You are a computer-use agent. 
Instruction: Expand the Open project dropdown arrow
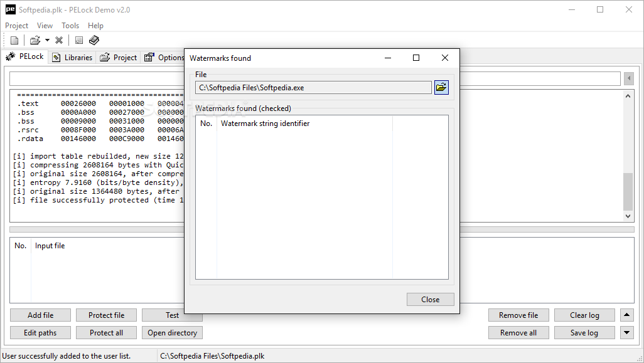(x=47, y=40)
